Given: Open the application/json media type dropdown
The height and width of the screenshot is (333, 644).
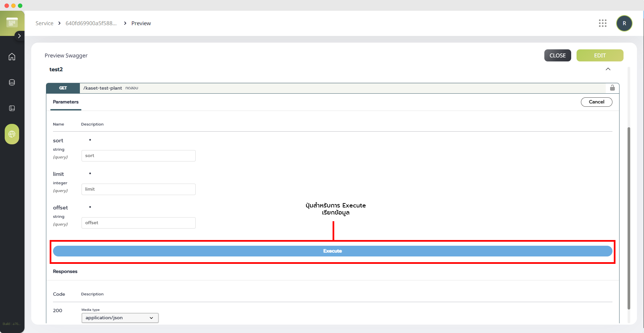Looking at the screenshot, I should click(x=120, y=318).
